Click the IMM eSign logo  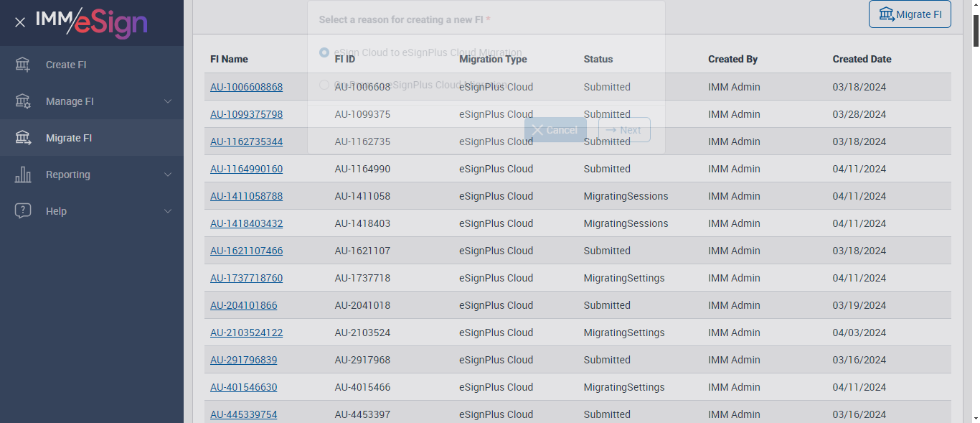[91, 22]
